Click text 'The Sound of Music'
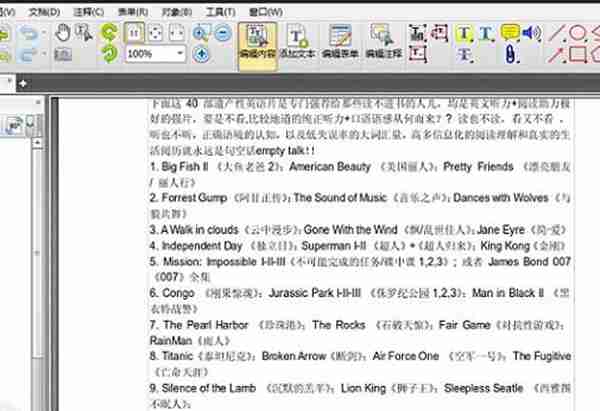The width and height of the screenshot is (600, 411). coord(340,198)
